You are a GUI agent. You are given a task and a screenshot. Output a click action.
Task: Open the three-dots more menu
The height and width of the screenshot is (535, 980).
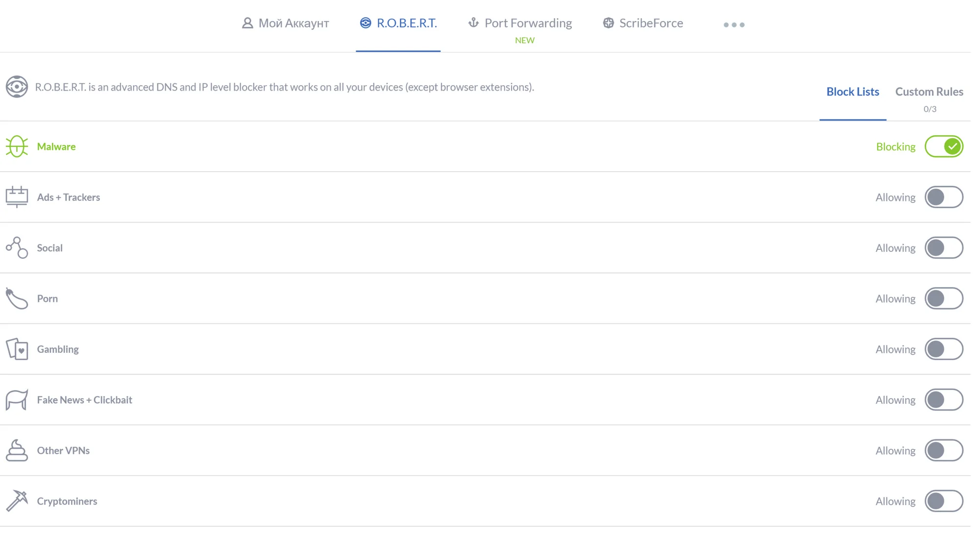pyautogui.click(x=734, y=24)
